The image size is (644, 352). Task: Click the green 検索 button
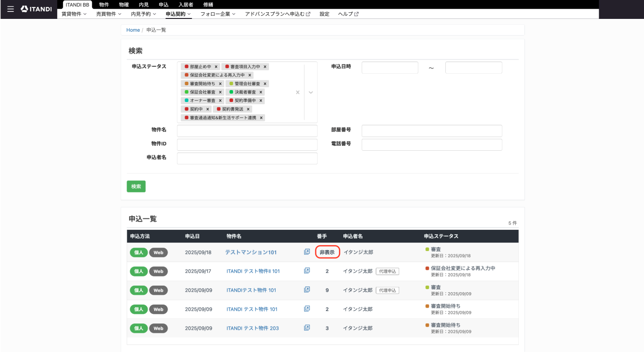tap(136, 186)
